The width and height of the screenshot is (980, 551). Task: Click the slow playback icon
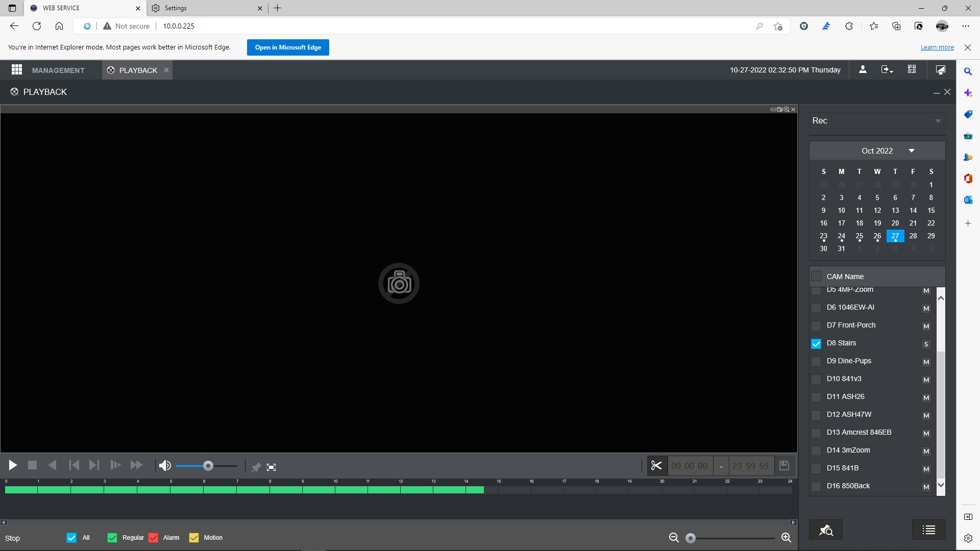coord(115,465)
